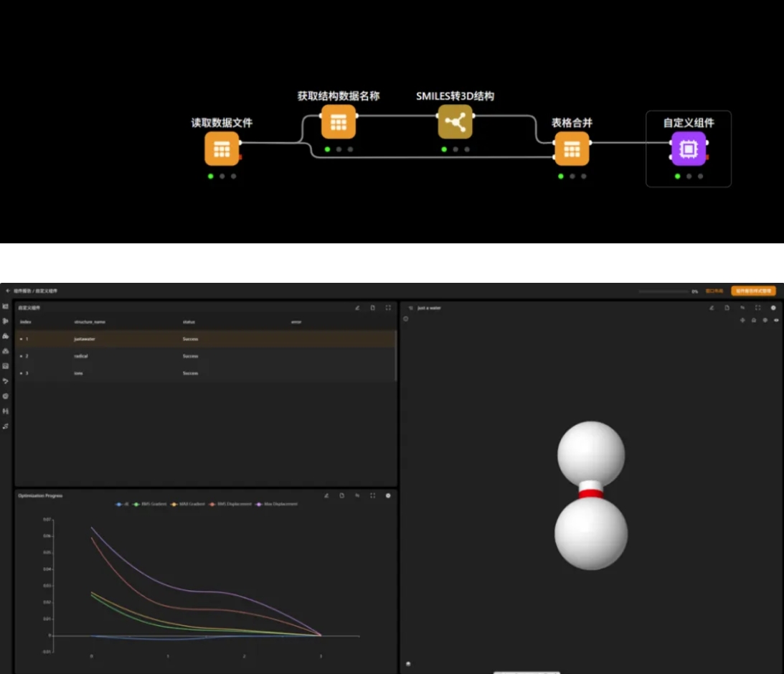Select the 获取结构数据名称 node

pyautogui.click(x=338, y=122)
